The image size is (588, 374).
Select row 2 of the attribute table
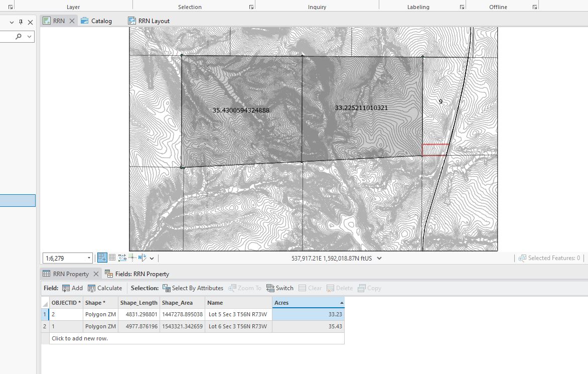click(45, 326)
